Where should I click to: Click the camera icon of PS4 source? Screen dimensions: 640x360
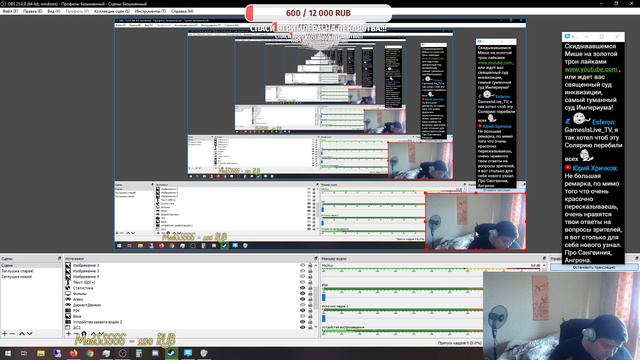coord(68,311)
